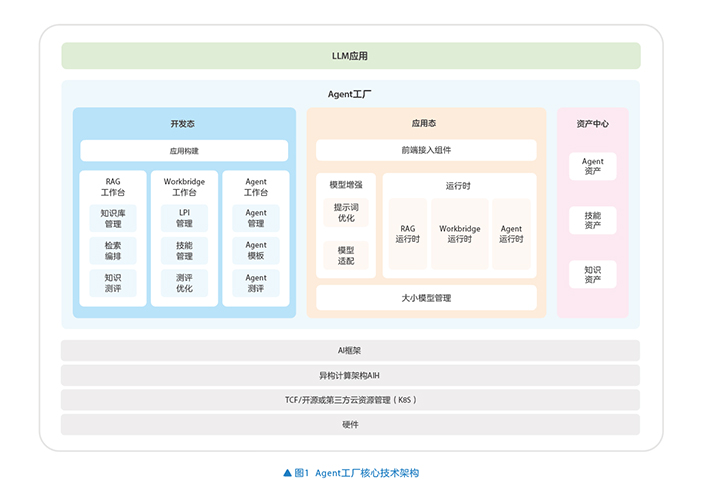Screen dimensions: 708x500
Task: Select the 检索编排 block
Action: 113,251
